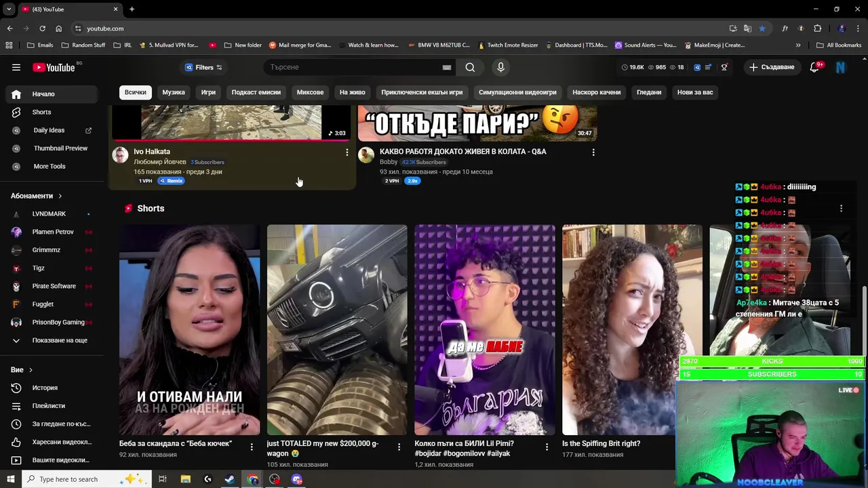Open the Chrome three-dot menu
The image size is (868, 488).
coord(857,28)
